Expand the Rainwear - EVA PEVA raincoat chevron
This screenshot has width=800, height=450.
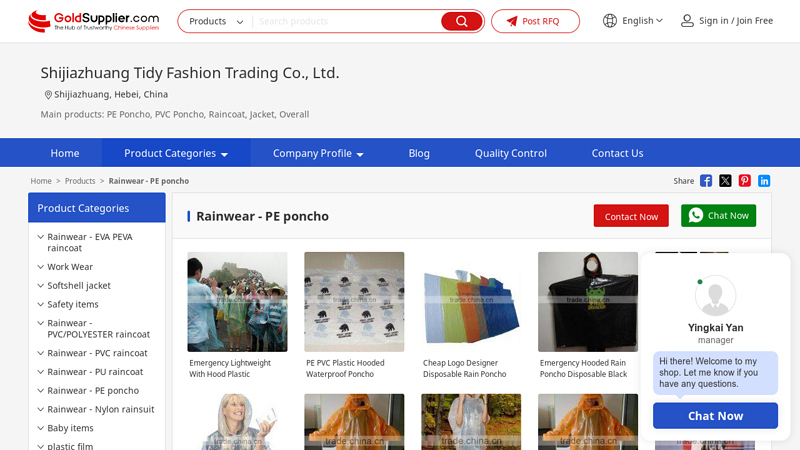[x=41, y=237]
